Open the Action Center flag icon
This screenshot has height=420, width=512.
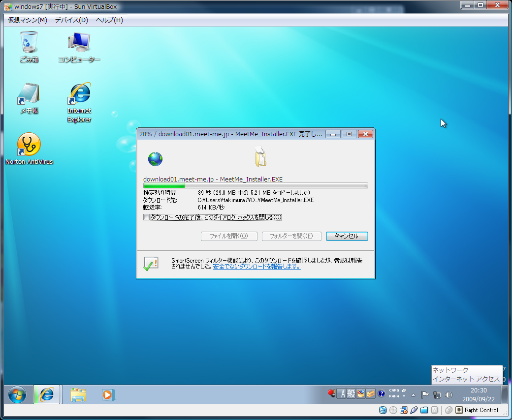tap(425, 395)
